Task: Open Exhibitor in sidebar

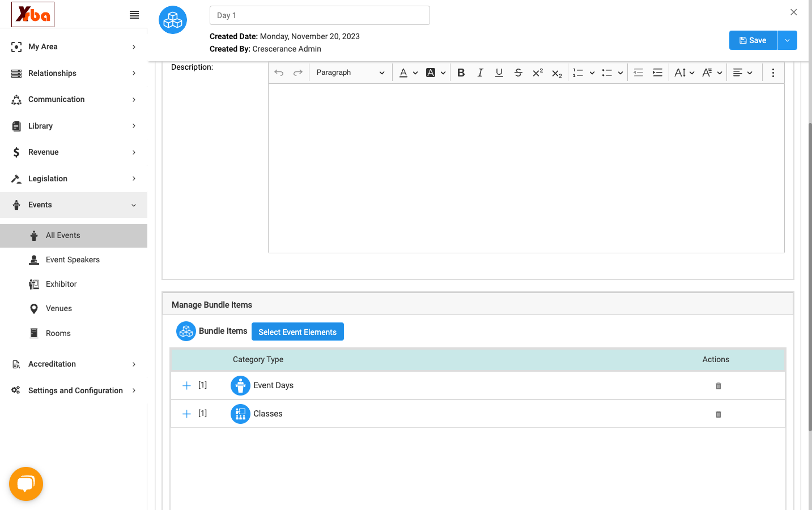Action: 74,284
